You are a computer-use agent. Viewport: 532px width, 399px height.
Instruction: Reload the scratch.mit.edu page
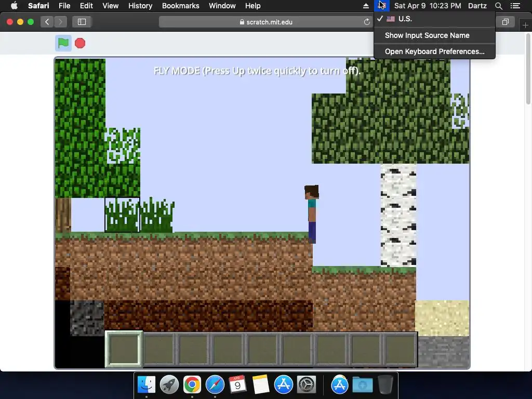367,22
